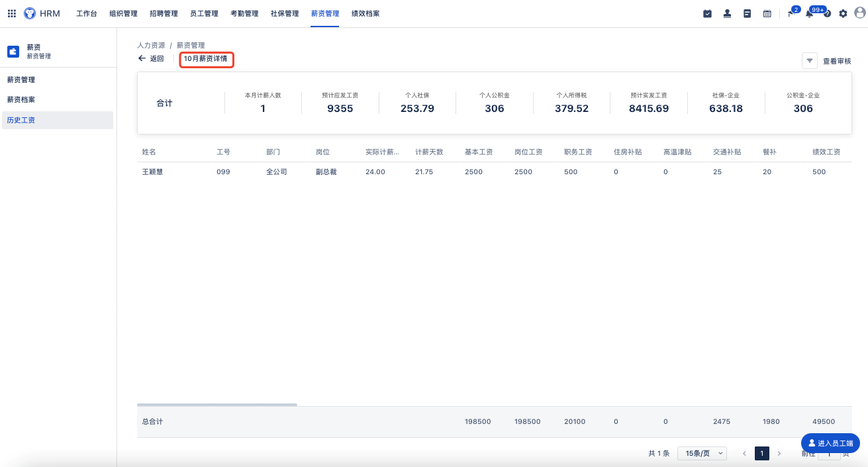Click the 职务工资 column header
The width and height of the screenshot is (868, 467).
tap(578, 152)
